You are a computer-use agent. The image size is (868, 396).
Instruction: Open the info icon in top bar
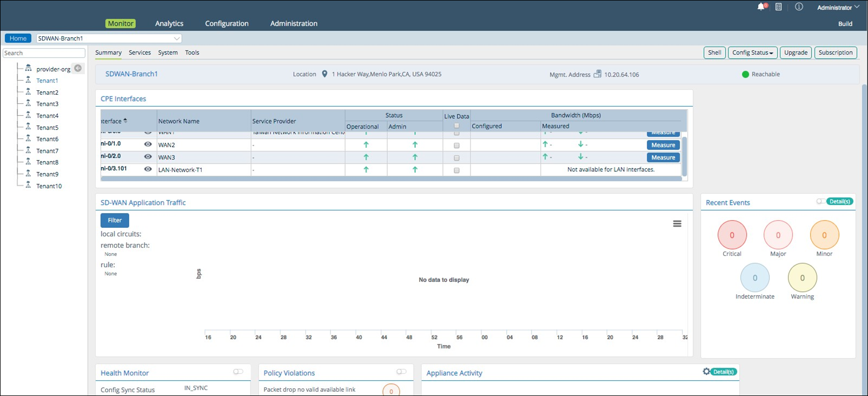coord(799,7)
